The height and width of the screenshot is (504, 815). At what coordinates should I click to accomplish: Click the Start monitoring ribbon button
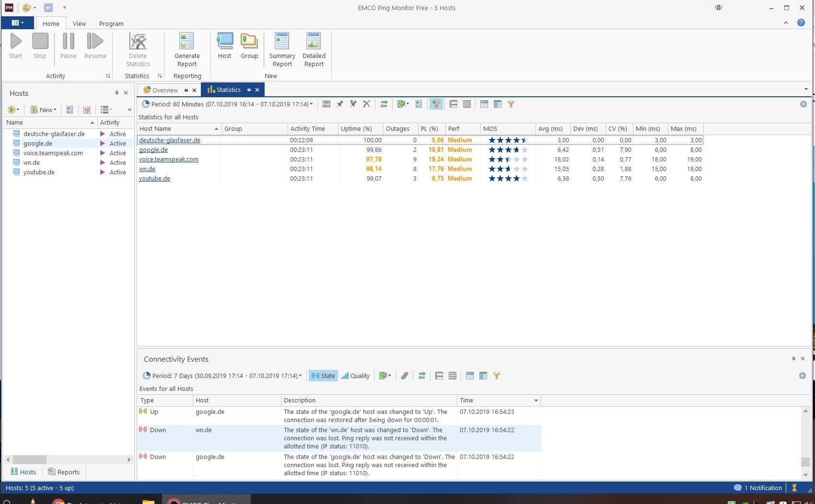coord(16,46)
